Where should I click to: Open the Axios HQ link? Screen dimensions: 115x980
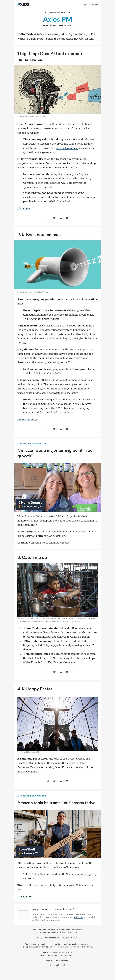coord(78,917)
